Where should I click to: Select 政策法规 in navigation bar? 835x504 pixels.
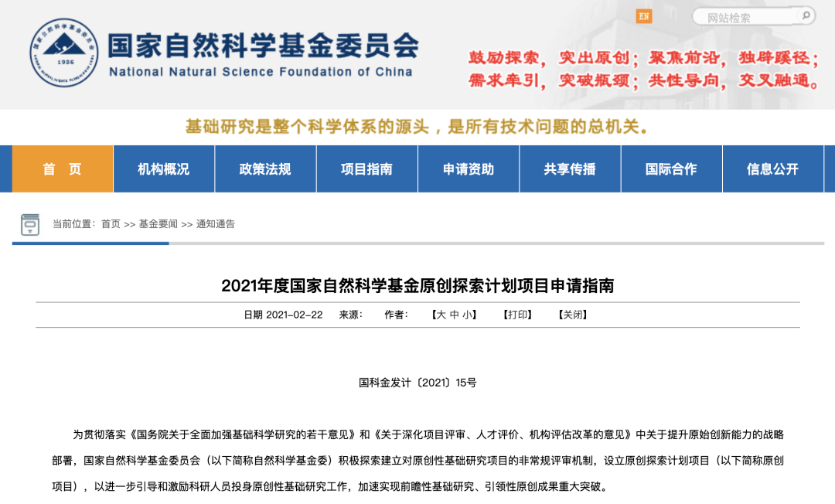[265, 169]
